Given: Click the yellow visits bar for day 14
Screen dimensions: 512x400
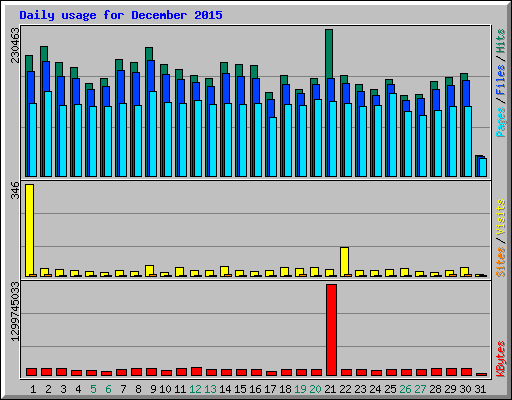Looking at the screenshot, I should pyautogui.click(x=224, y=271).
